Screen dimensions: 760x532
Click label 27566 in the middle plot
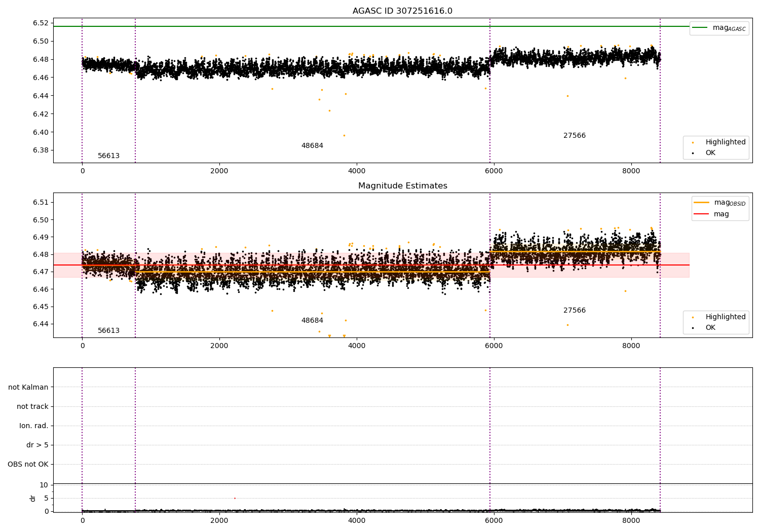point(575,311)
